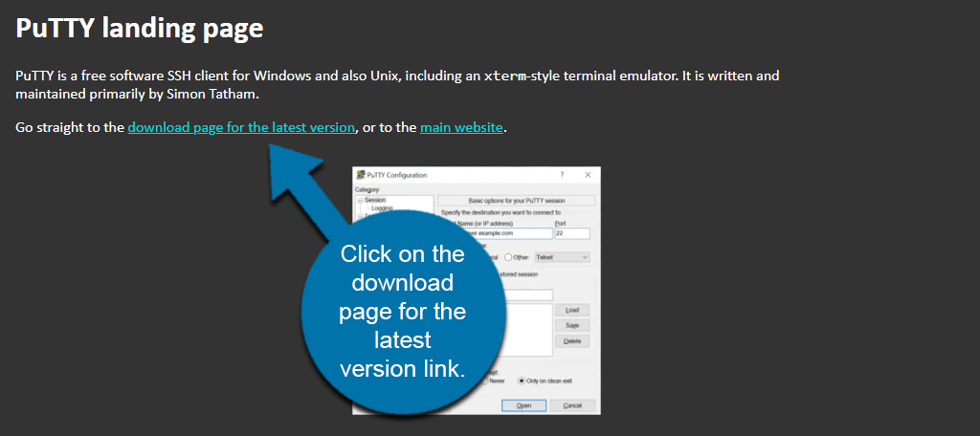Select Only on clean exit radio option
This screenshot has height=436, width=980.
522,380
